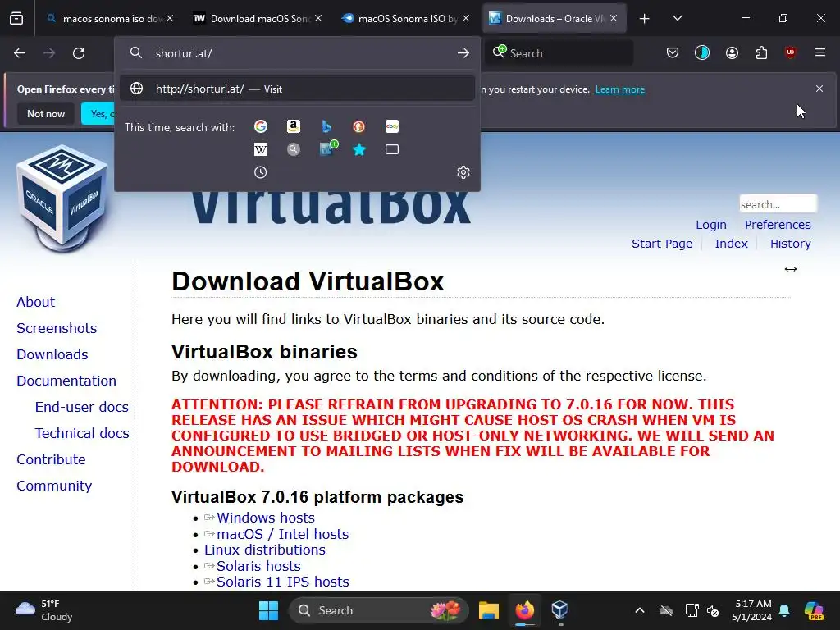This screenshot has height=630, width=840.
Task: Open Screenshots in the sidebar
Action: coord(57,328)
